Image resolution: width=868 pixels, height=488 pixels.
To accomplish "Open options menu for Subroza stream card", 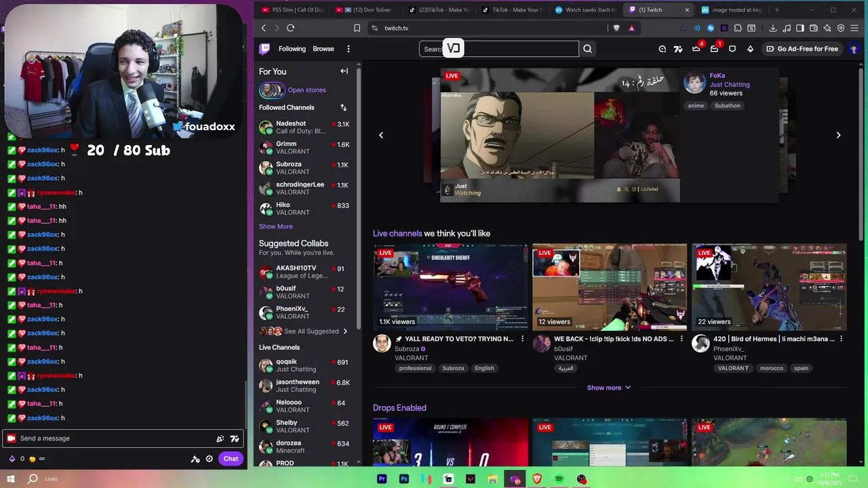I will (522, 339).
